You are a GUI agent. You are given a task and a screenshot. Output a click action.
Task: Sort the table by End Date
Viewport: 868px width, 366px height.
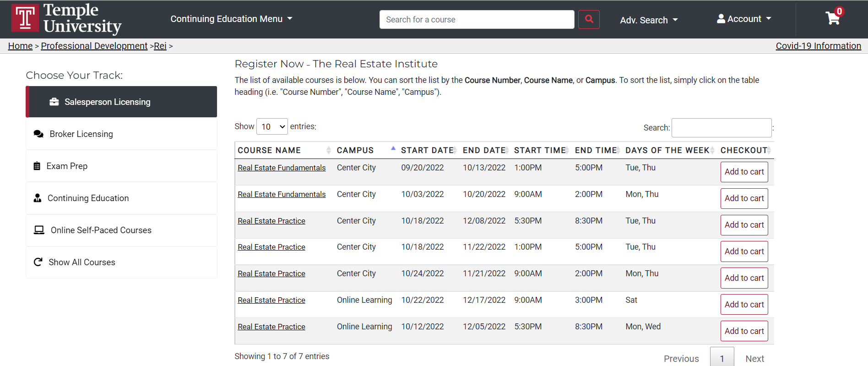click(484, 150)
